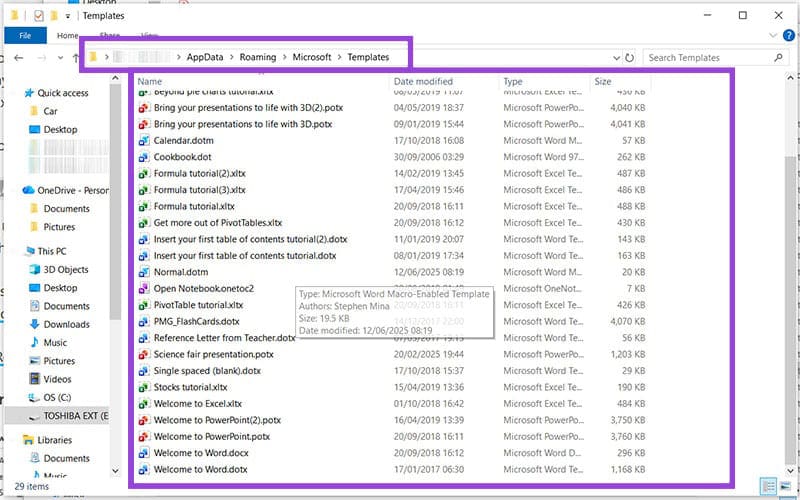Open TOSHIBA EXT drive in sidebar

pyautogui.click(x=76, y=416)
